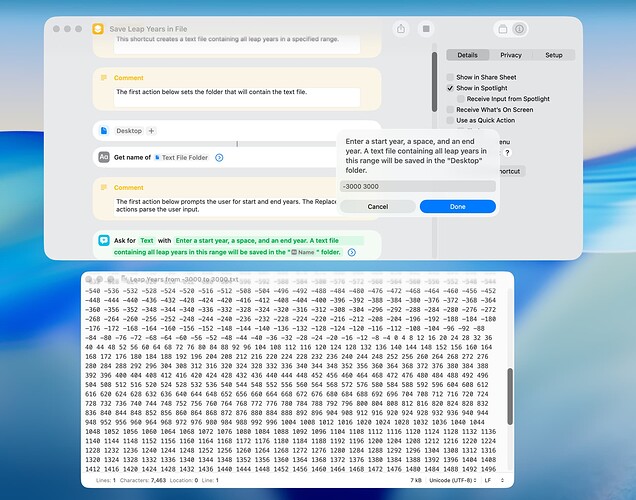Toggle the shortcut details info button

[519, 29]
